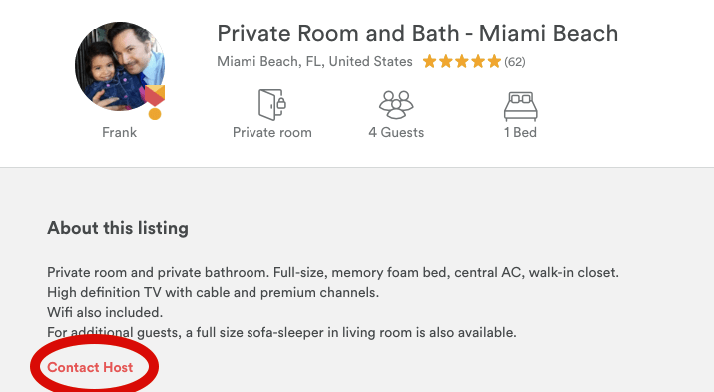The height and width of the screenshot is (392, 714).
Task: Click the 4 Guests people icon
Action: (396, 104)
